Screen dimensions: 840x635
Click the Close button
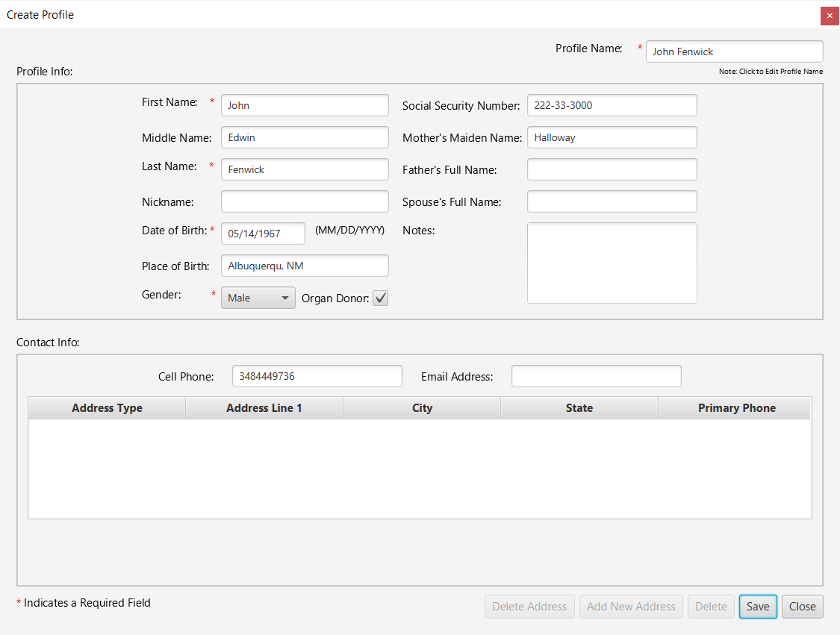coord(802,606)
